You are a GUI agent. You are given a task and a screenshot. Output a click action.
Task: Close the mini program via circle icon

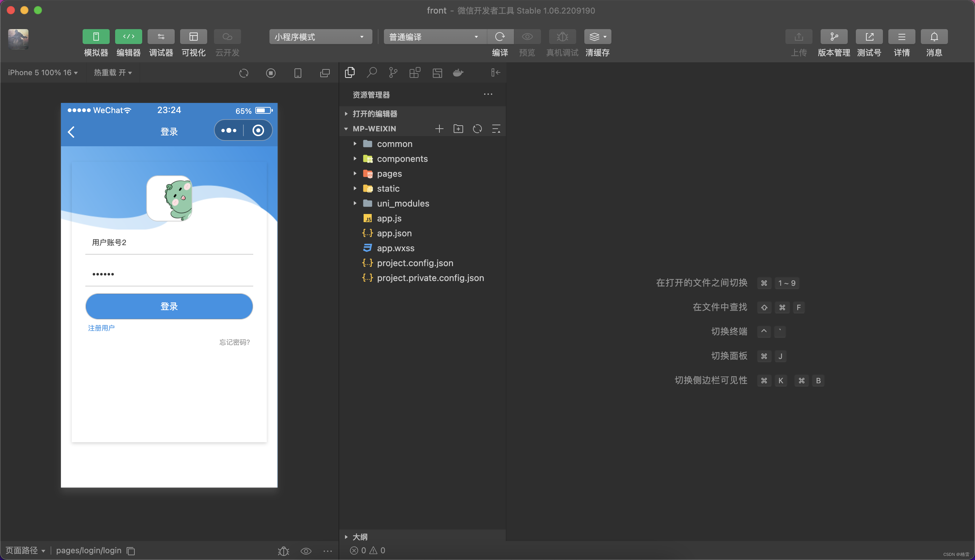point(258,130)
